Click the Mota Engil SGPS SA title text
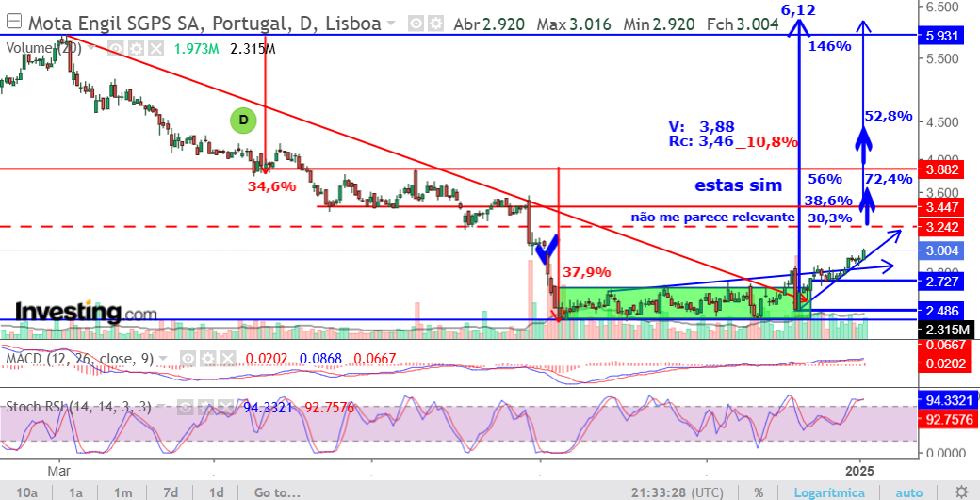 205,24
